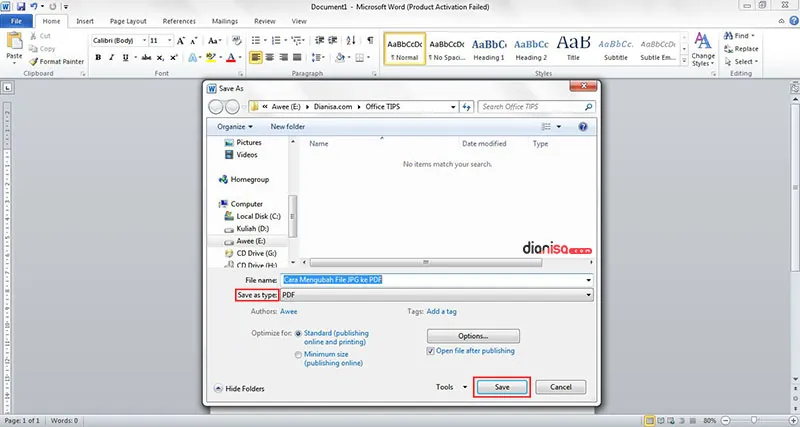Align text left
The height and width of the screenshot is (427, 800).
pos(256,58)
